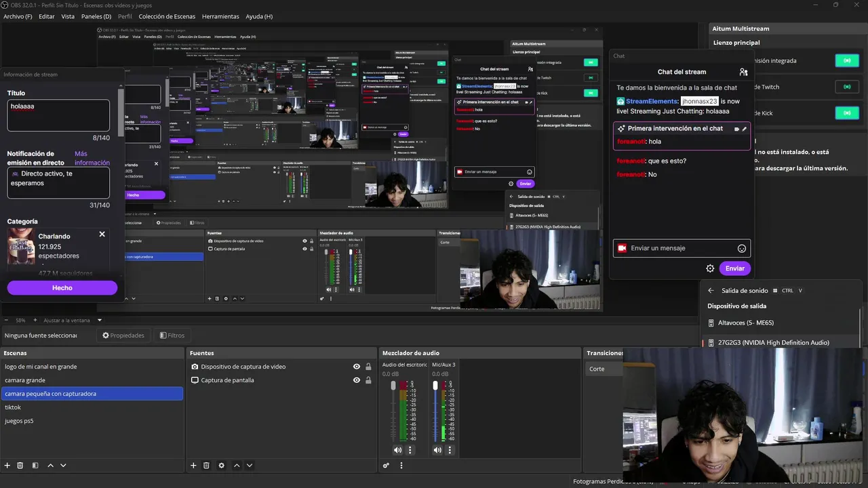Open Mic/Aux 3 three-dot options
Image resolution: width=868 pixels, height=488 pixels.
[450, 450]
